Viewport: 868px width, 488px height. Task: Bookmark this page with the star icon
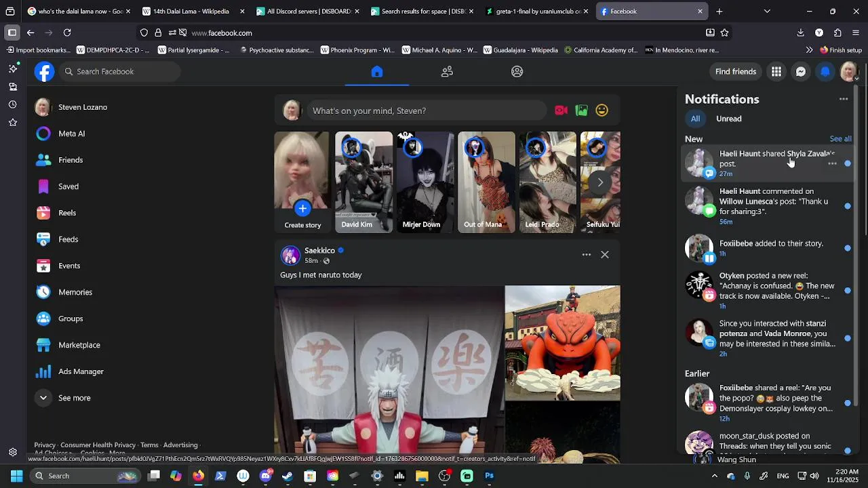pos(724,33)
